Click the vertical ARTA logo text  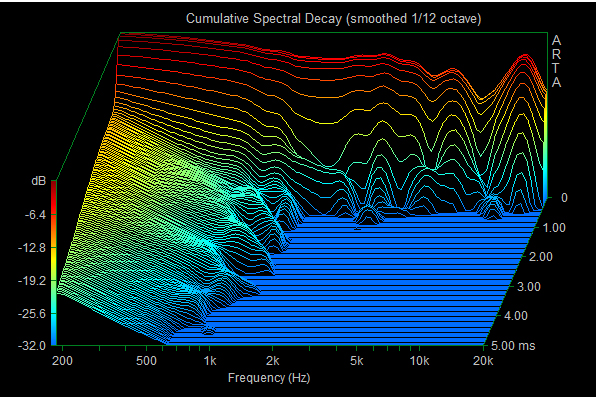(556, 61)
